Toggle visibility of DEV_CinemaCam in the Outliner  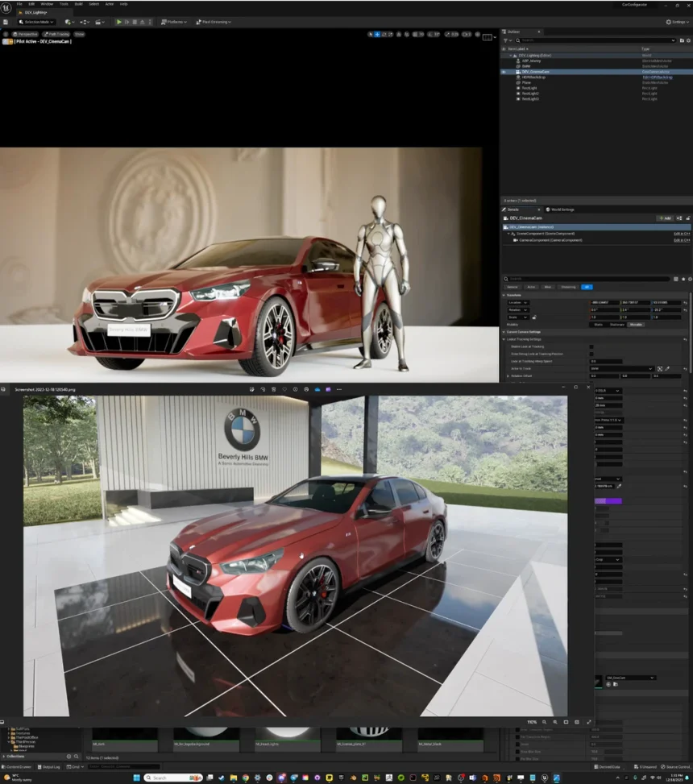[503, 72]
